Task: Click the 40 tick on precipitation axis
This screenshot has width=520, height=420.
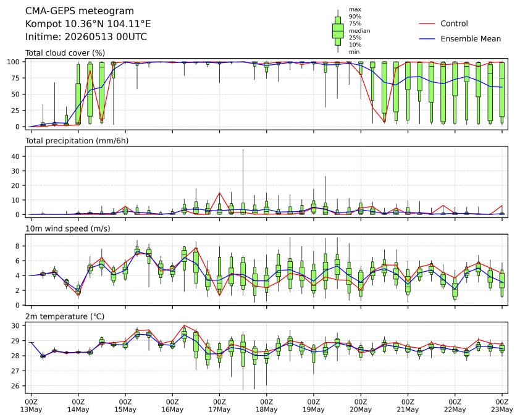Action: click(16, 156)
